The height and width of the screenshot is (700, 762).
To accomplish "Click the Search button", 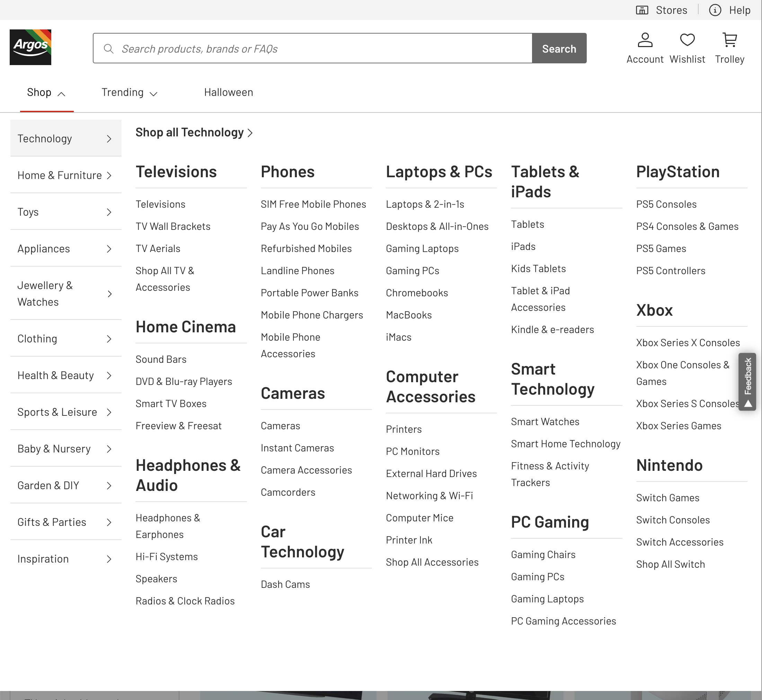I will coord(559,48).
